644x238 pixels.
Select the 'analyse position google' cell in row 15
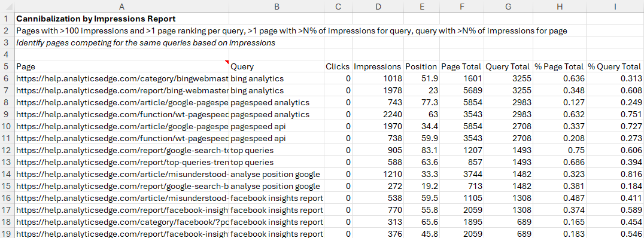point(277,186)
